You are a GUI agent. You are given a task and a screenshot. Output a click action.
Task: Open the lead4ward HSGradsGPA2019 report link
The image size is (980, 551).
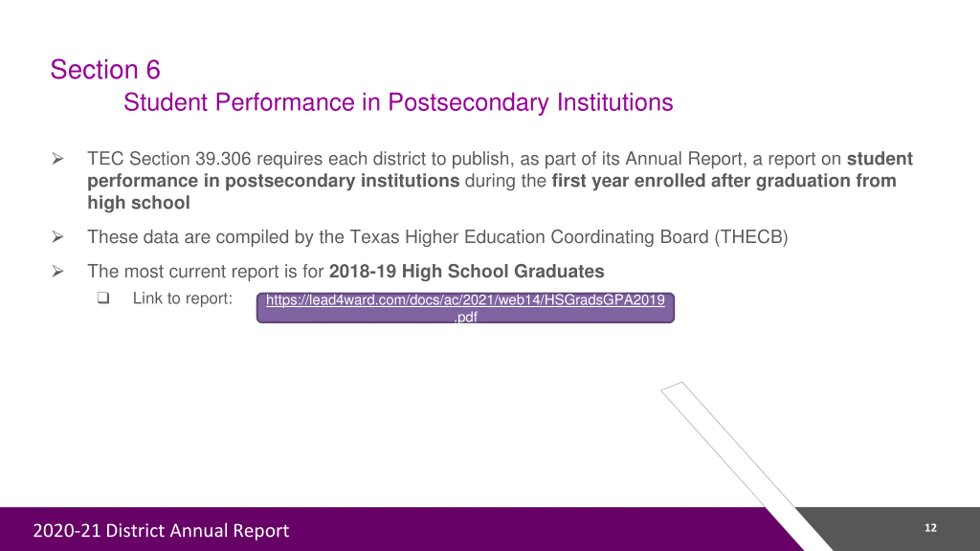click(x=465, y=308)
